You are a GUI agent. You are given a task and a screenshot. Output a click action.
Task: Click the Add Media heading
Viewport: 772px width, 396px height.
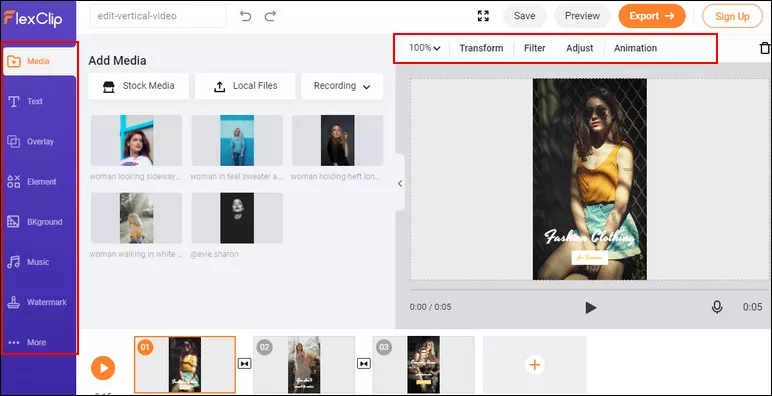point(117,61)
